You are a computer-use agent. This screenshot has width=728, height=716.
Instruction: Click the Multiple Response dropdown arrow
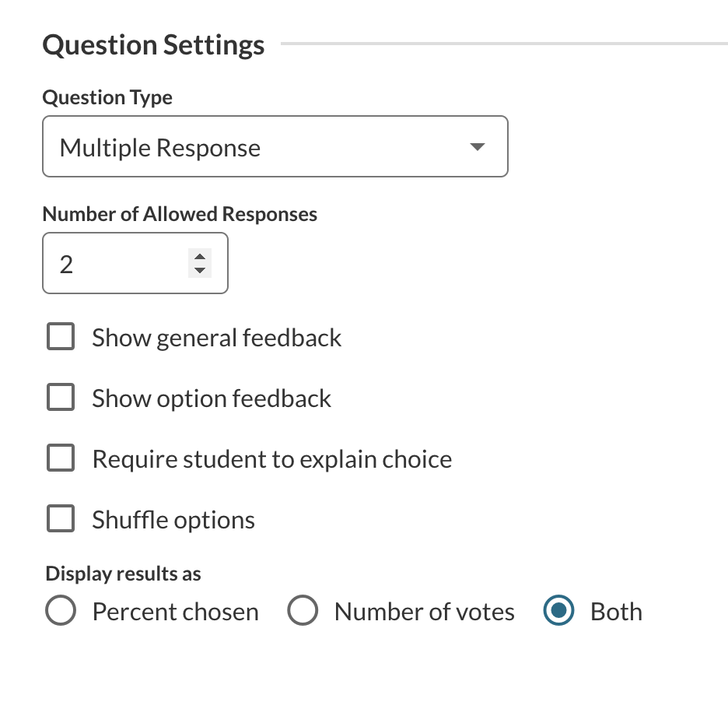[x=478, y=147]
